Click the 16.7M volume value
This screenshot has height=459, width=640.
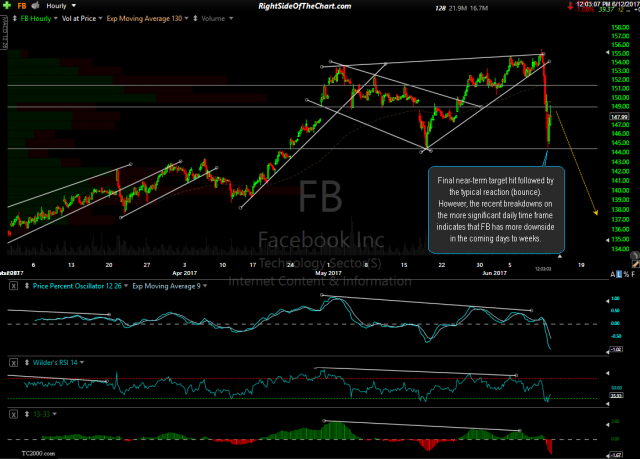coord(478,8)
